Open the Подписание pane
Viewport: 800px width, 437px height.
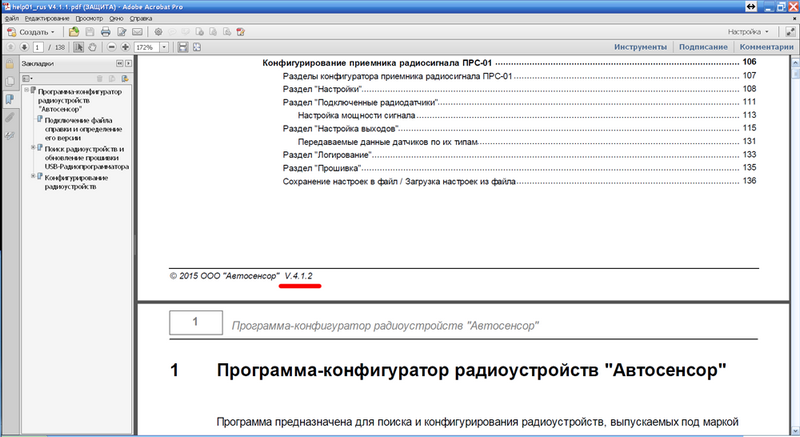pyautogui.click(x=703, y=47)
